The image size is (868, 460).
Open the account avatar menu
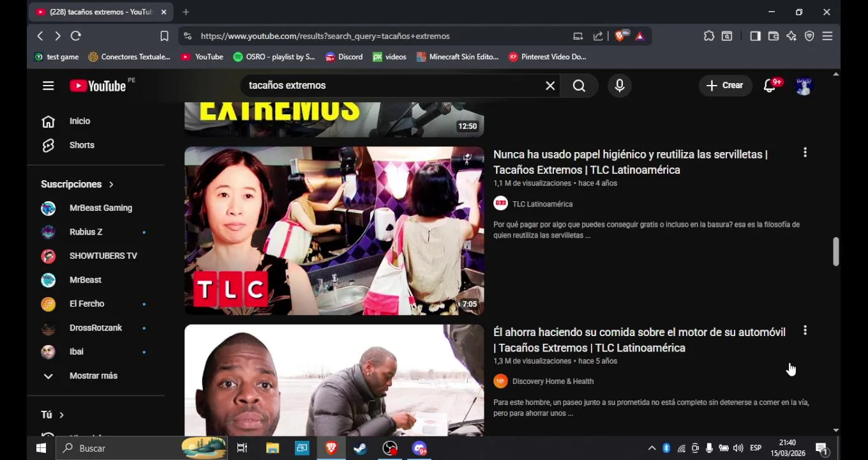pos(804,86)
